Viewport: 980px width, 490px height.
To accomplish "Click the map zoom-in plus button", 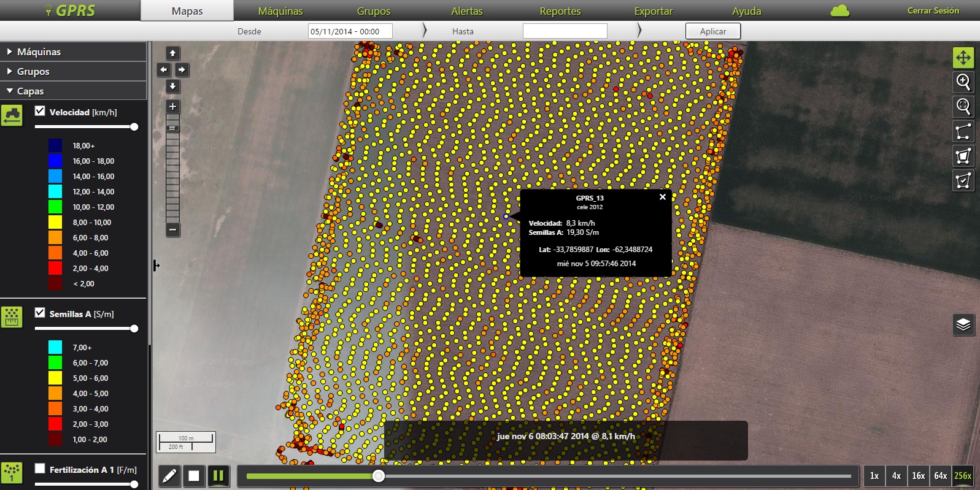I will 173,107.
